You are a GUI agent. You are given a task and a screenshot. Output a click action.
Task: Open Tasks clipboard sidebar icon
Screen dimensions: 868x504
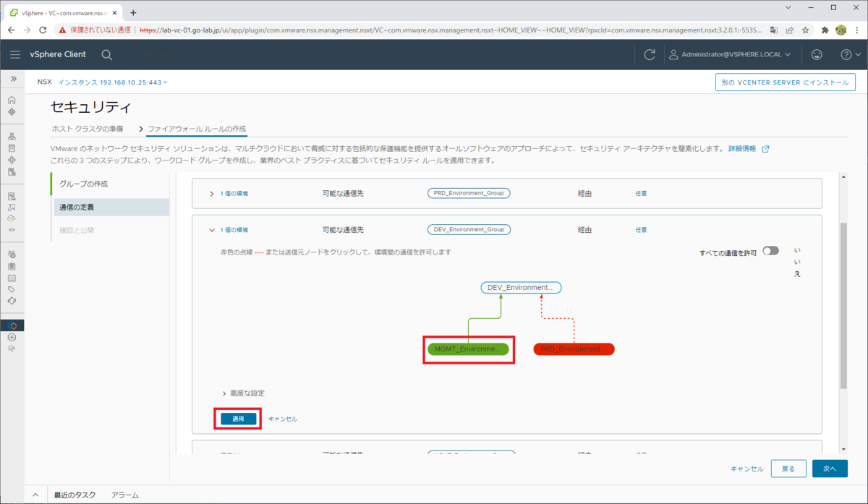(12, 266)
